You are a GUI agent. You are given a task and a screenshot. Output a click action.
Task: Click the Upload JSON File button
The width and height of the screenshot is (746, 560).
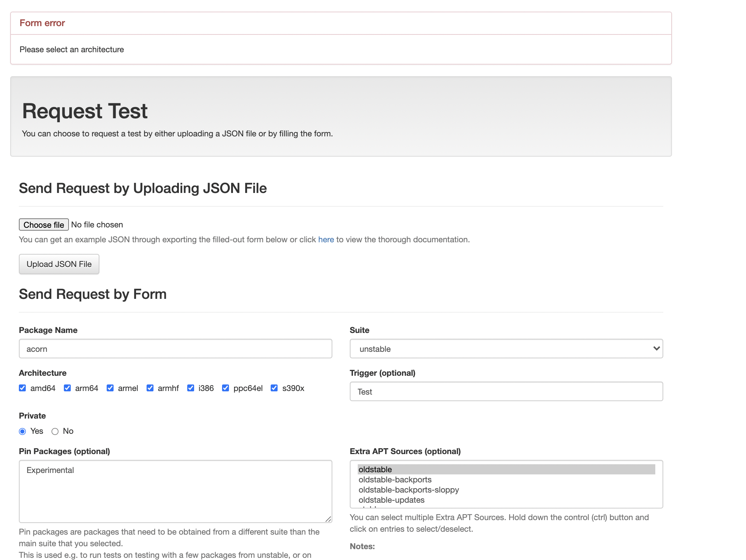tap(59, 264)
